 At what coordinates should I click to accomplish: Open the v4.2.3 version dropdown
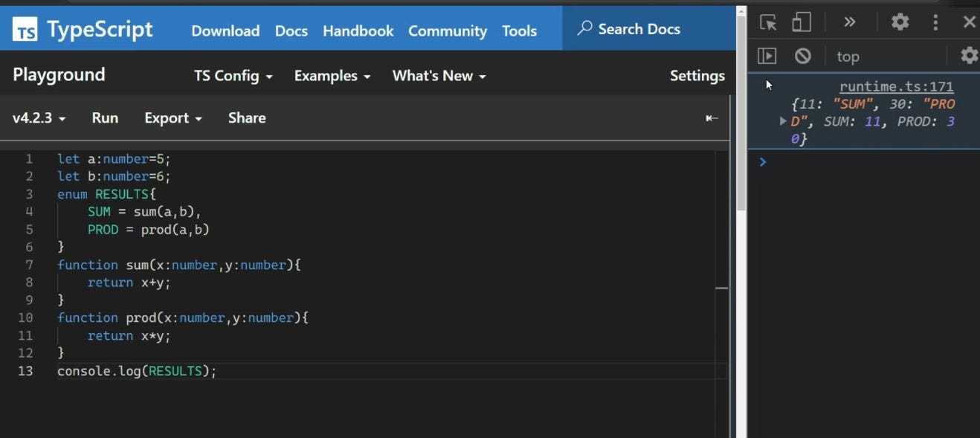pyautogui.click(x=39, y=118)
